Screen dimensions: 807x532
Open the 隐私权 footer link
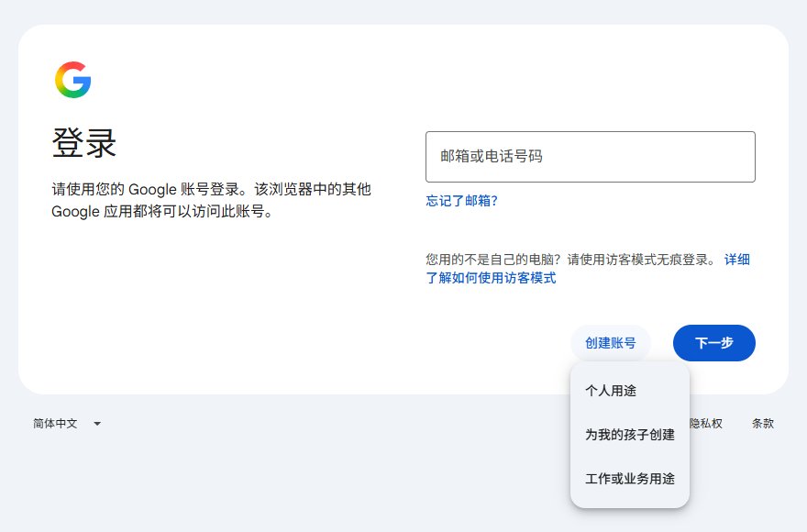click(706, 424)
